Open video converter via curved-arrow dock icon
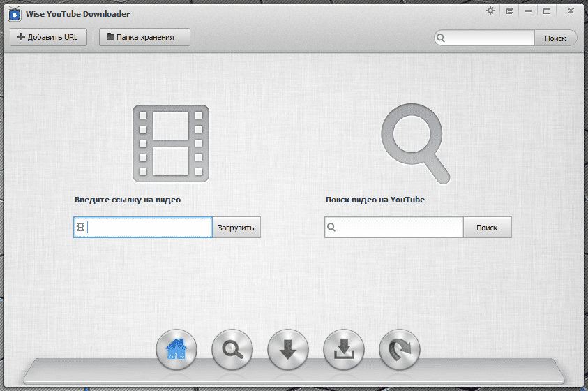This screenshot has width=588, height=391. (400, 350)
